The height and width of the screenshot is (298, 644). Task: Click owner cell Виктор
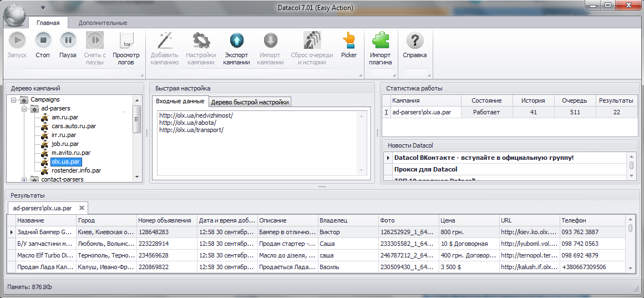point(347,232)
